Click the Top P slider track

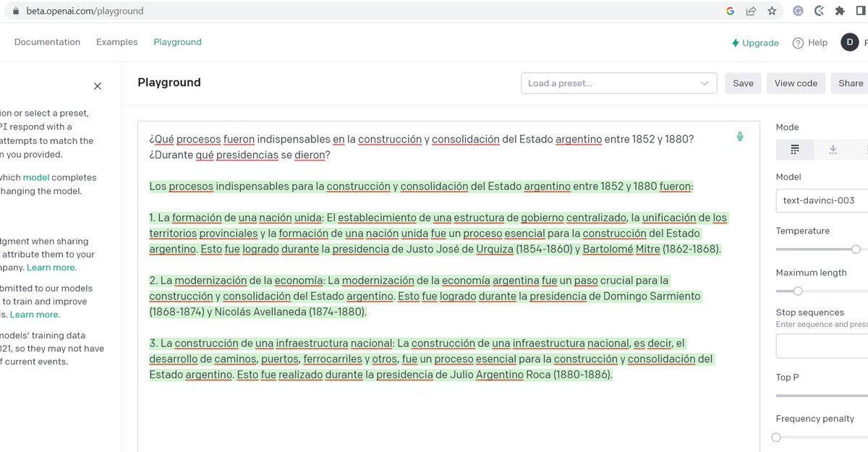[822, 396]
